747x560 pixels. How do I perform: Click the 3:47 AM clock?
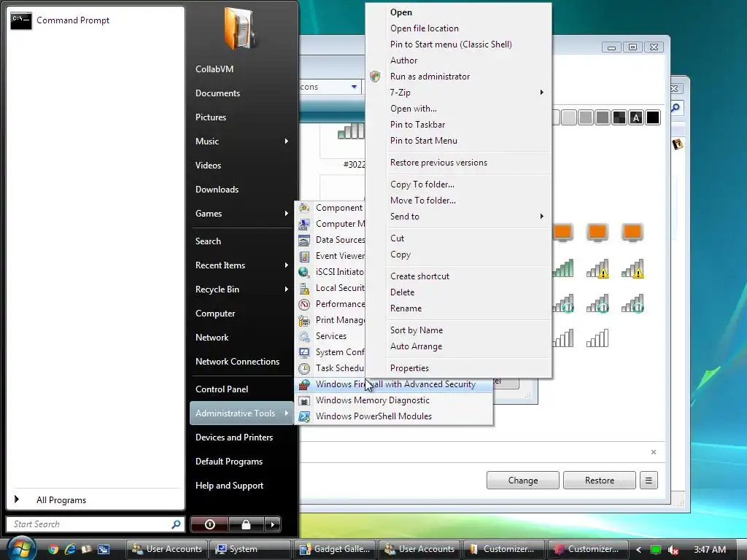click(709, 550)
